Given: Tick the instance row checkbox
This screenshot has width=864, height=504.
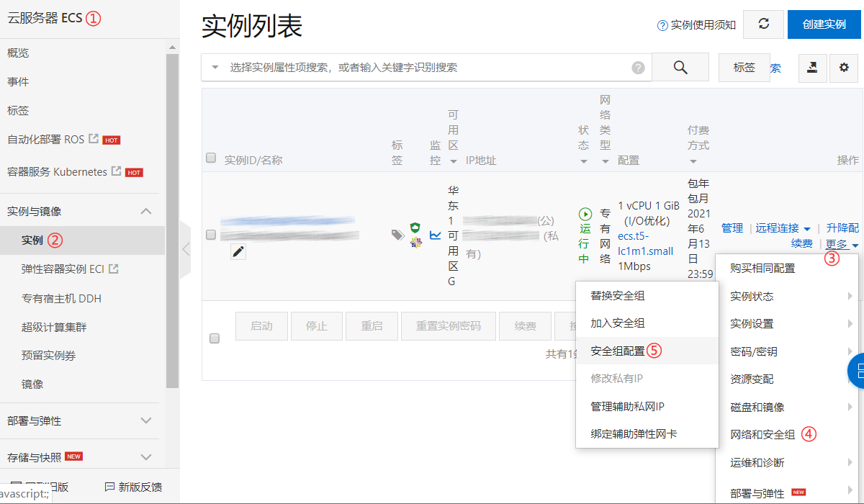Looking at the screenshot, I should [x=211, y=235].
